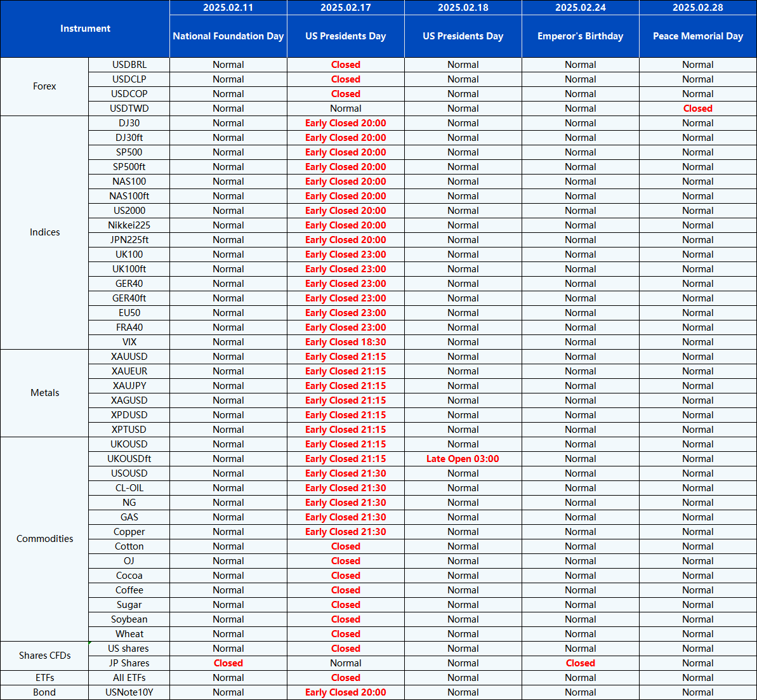
Task: Select the Late Open 03:00 cell
Action: coord(463,459)
